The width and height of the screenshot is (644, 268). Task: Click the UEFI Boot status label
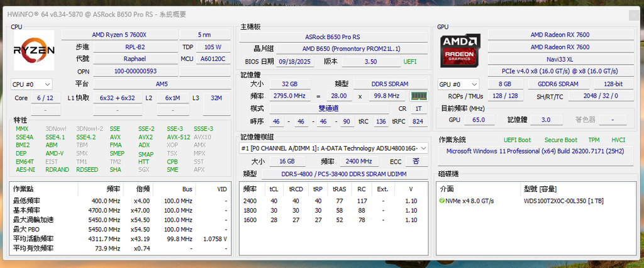click(517, 140)
